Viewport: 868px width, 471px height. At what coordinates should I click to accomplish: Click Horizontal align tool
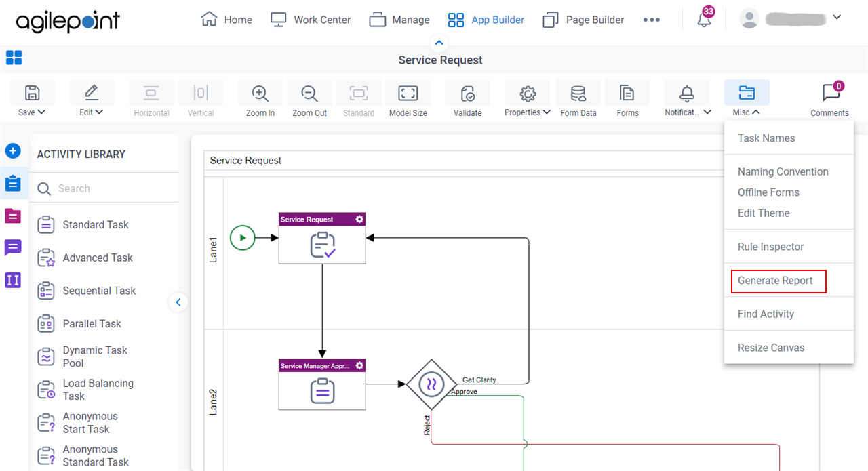pyautogui.click(x=151, y=99)
